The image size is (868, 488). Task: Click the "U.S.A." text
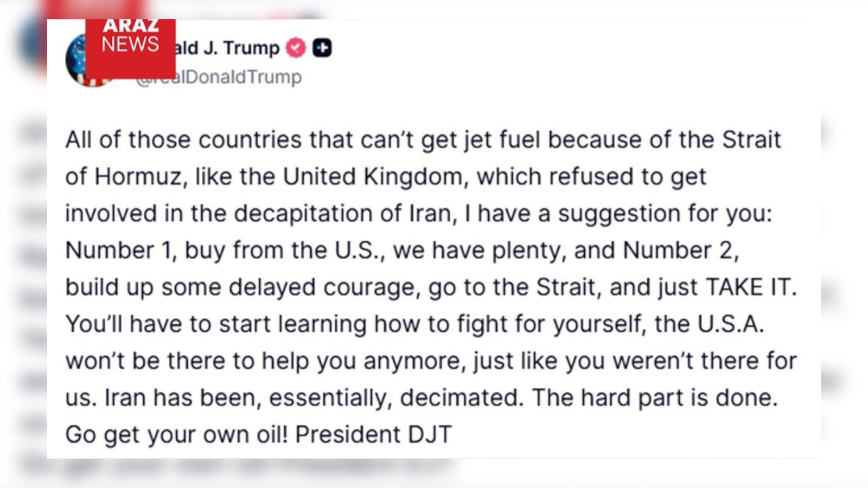(x=730, y=324)
